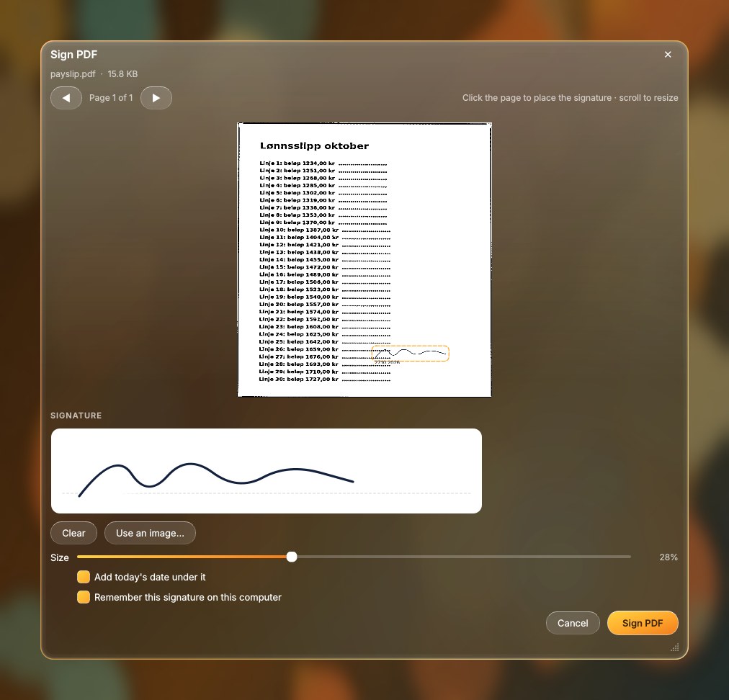Click 'Linje 30: beløp 1727,00 kr' on page
Image resolution: width=729 pixels, height=700 pixels.
click(298, 380)
